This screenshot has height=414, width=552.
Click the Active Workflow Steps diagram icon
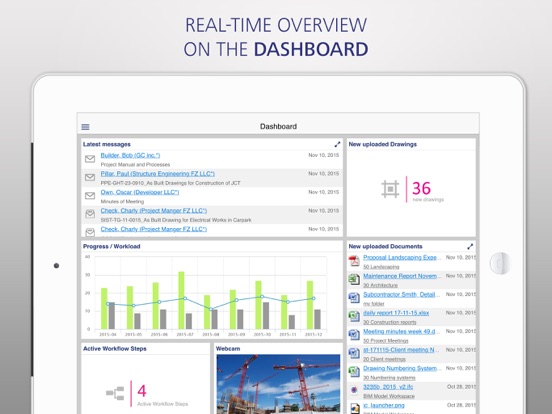click(115, 393)
